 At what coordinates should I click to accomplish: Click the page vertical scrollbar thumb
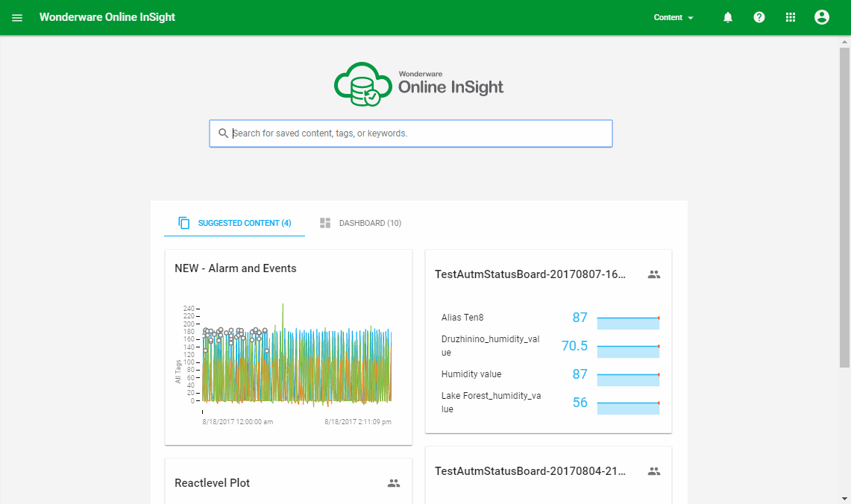point(844,207)
